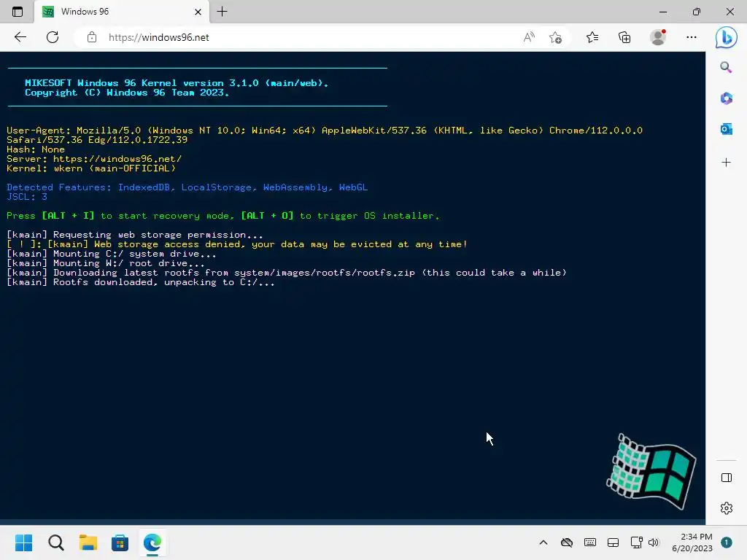Click the Copyright Windows 96 Team 2023 line
This screenshot has height=560, width=747.
(127, 93)
